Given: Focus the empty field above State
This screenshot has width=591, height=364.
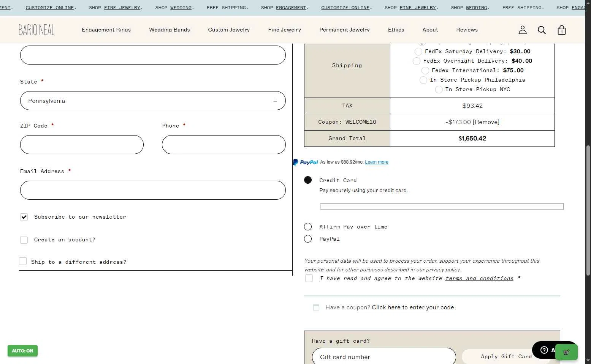Looking at the screenshot, I should tap(153, 55).
